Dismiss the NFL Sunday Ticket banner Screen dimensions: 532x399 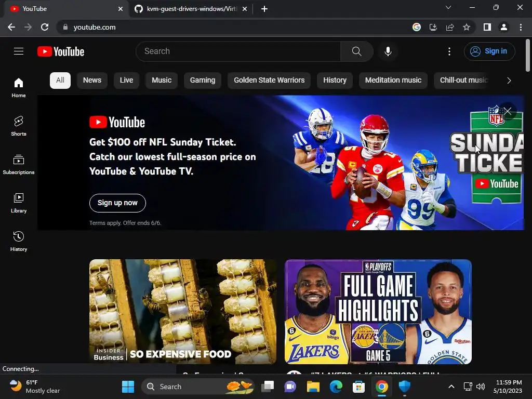point(508,111)
